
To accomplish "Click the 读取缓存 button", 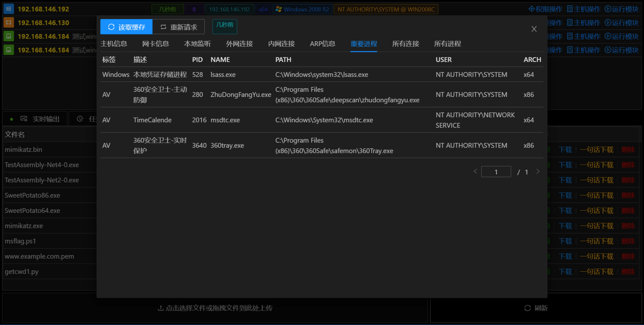I will coord(126,27).
